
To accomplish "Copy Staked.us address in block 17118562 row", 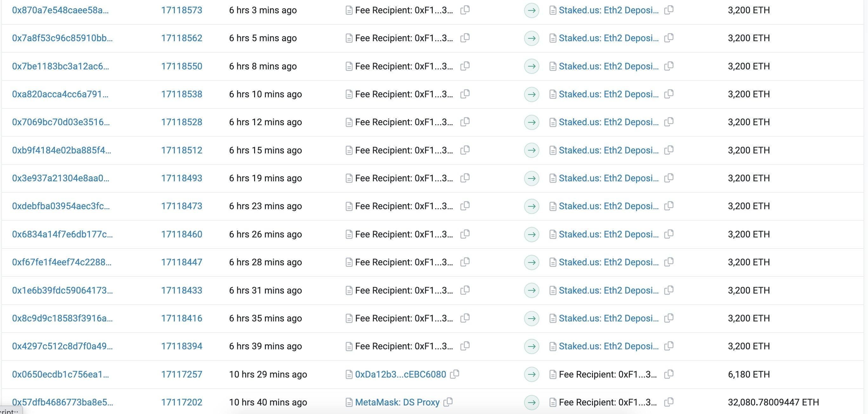I will (668, 38).
